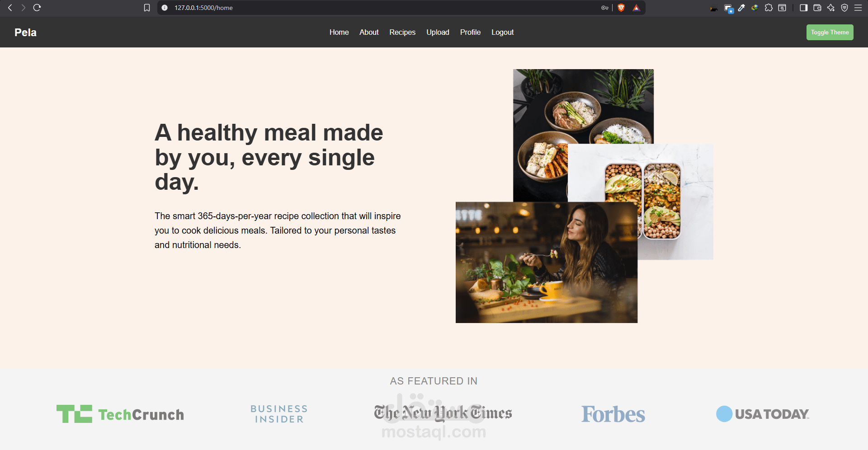
Task: Click the Brave VPN shield icon
Action: coord(844,8)
